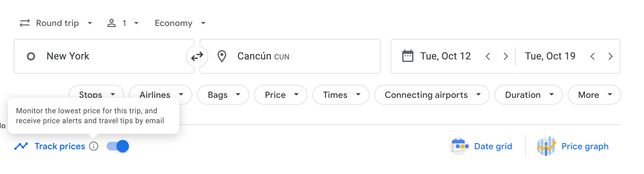Click the Track prices trend icon
The width and height of the screenshot is (644, 174).
(21, 146)
